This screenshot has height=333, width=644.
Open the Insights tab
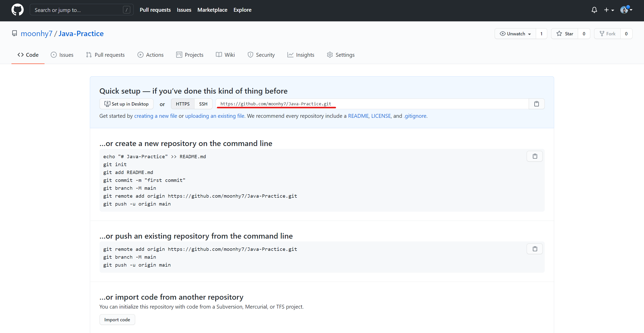(x=301, y=55)
